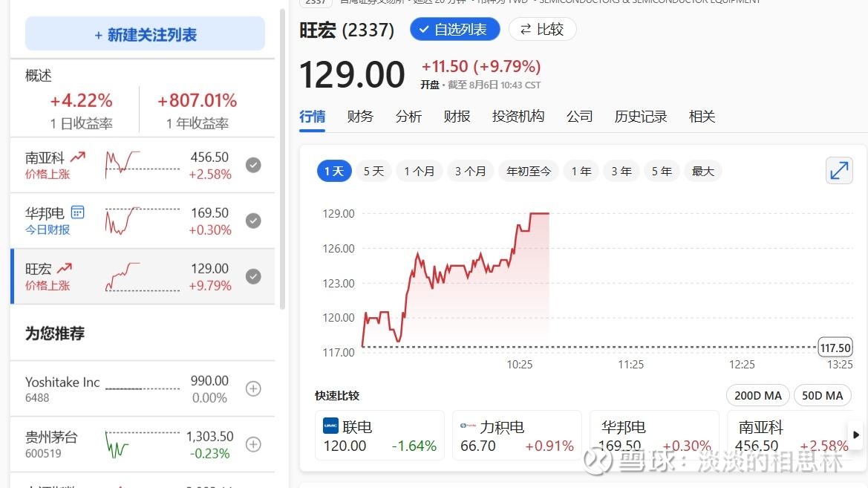This screenshot has height=488, width=868.
Task: Add Yoshitake Inc to watchlist
Action: tap(253, 388)
